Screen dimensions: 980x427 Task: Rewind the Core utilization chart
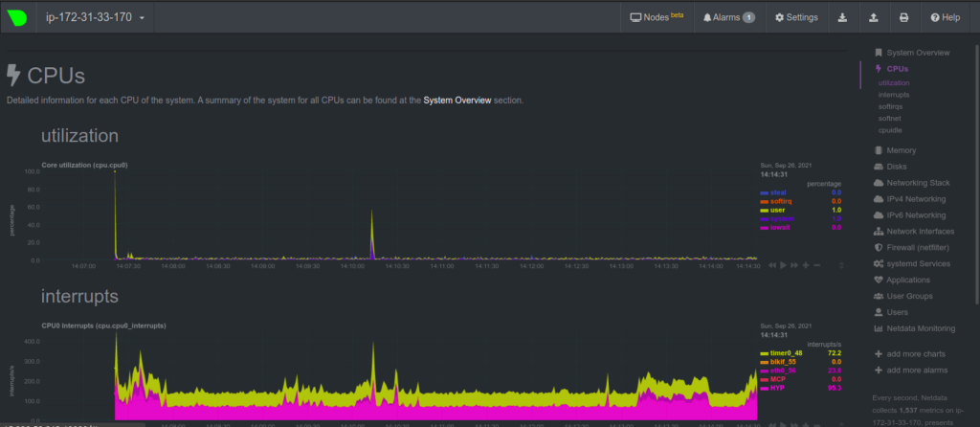pos(772,264)
